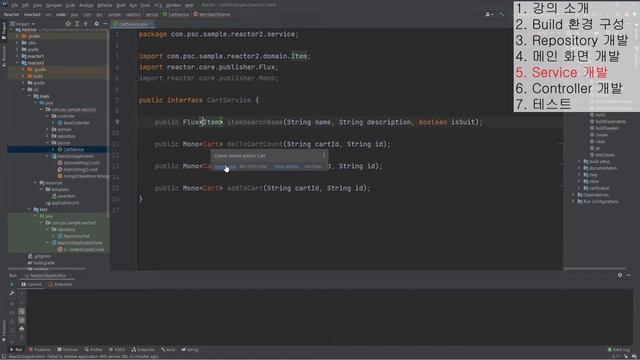Collapse service package in tree
640x360 pixels.
pos(48,143)
